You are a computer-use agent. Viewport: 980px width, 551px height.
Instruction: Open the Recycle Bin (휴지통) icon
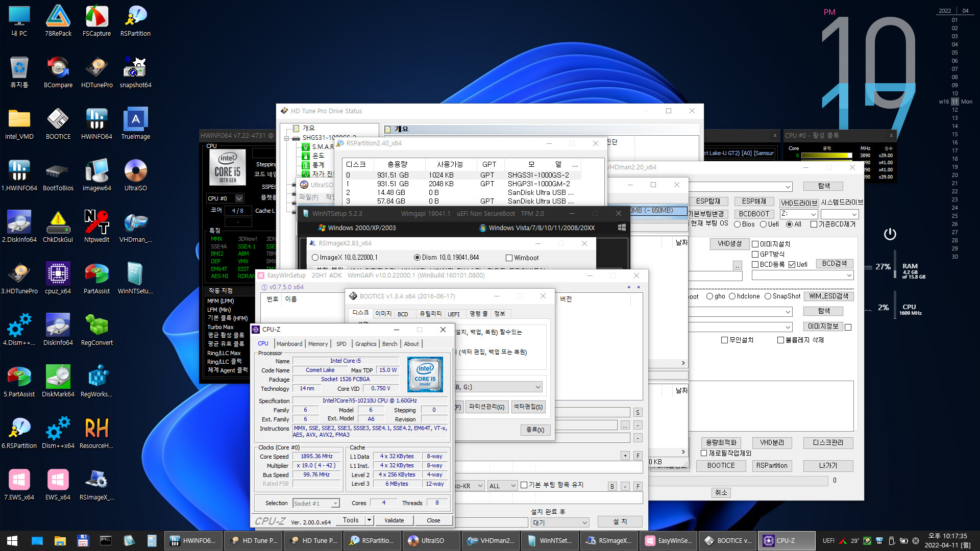coord(19,72)
